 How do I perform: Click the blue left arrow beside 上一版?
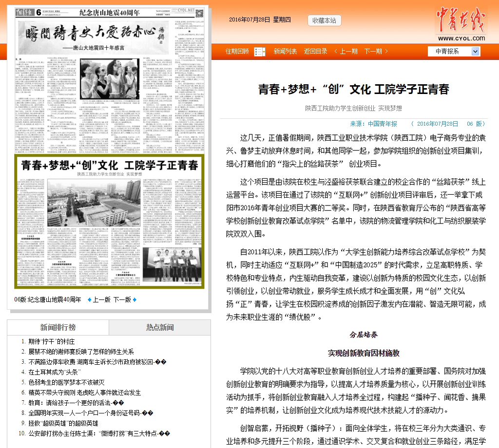coord(89,299)
